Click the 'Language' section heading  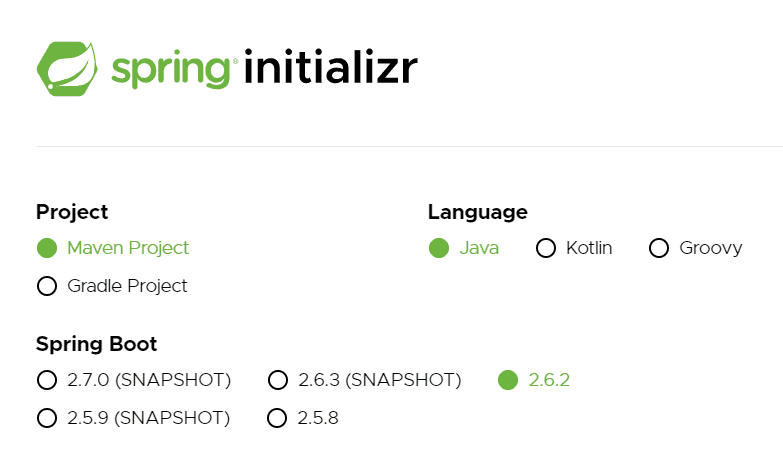coord(478,212)
